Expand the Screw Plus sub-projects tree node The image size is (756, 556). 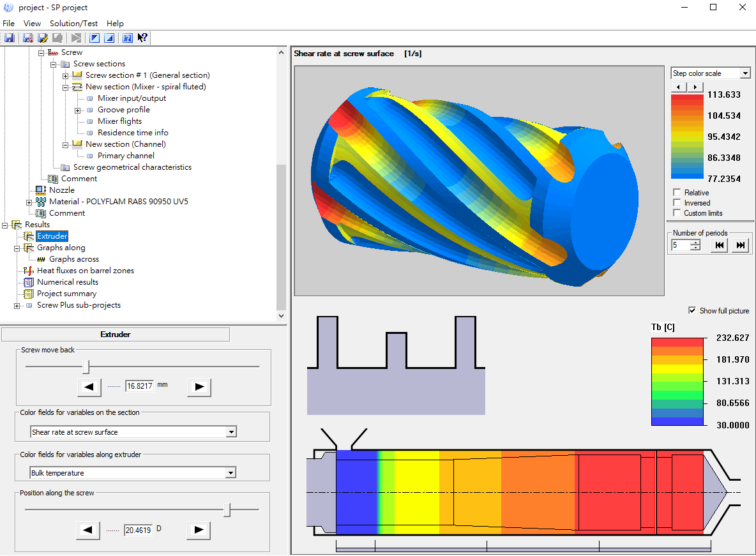click(x=17, y=306)
